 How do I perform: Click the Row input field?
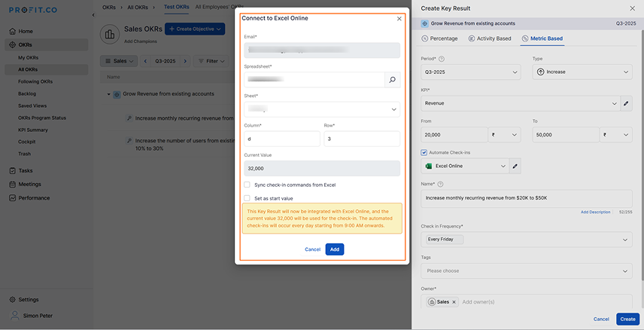click(362, 139)
